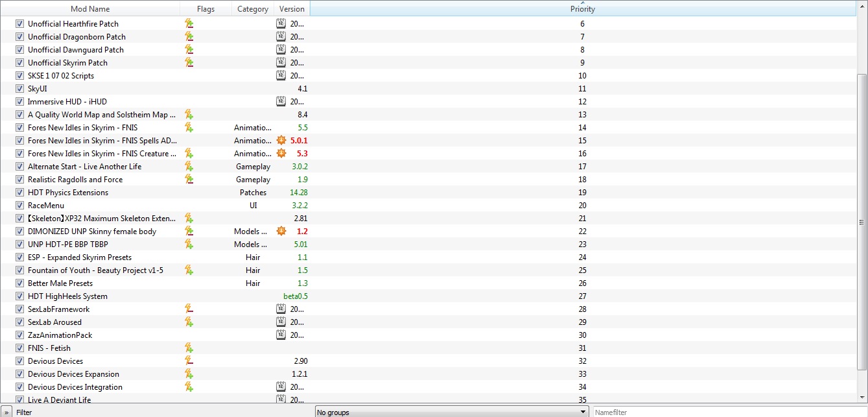Click Hair category for Better Male Presets
Screen dimensions: 868x417
(253, 283)
